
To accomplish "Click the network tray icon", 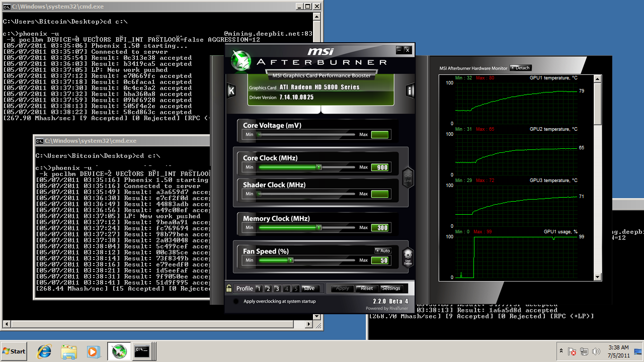I will point(584,351).
